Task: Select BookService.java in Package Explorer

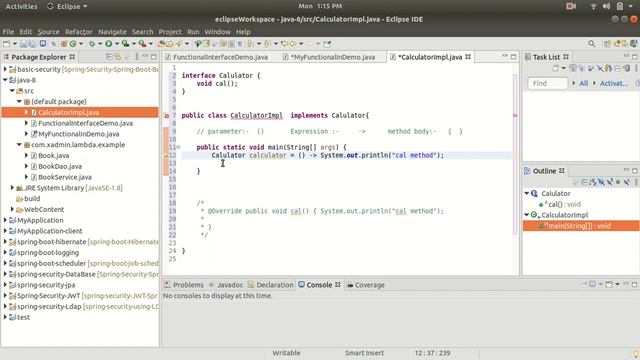Action: [65, 177]
